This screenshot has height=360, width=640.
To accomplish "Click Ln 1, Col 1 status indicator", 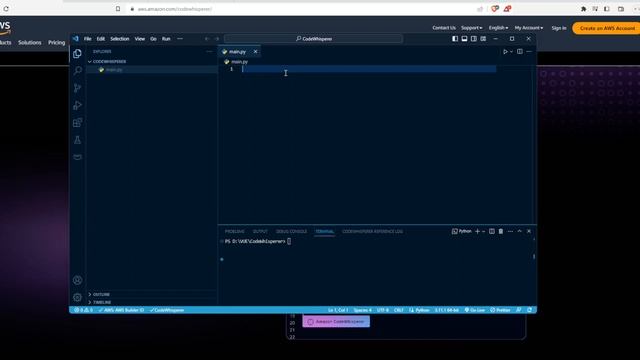I will pos(338,310).
